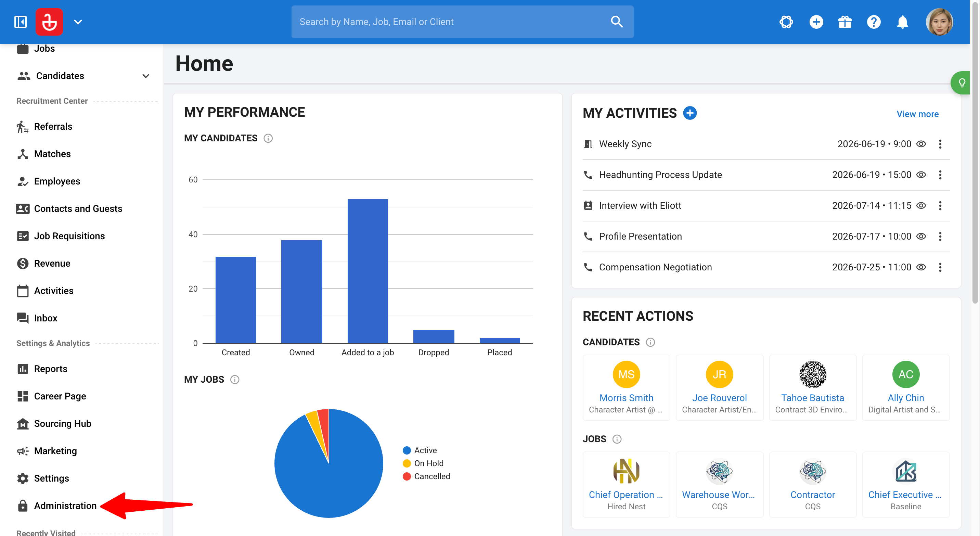The height and width of the screenshot is (536, 980).
Task: Click the gift rewards icon
Action: tap(844, 22)
